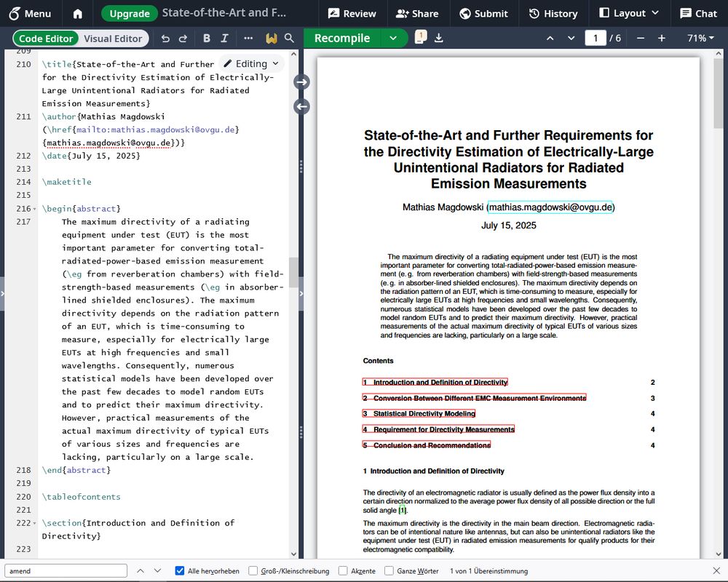728x582 pixels.
Task: Click the green Upgrade button
Action: coord(130,14)
